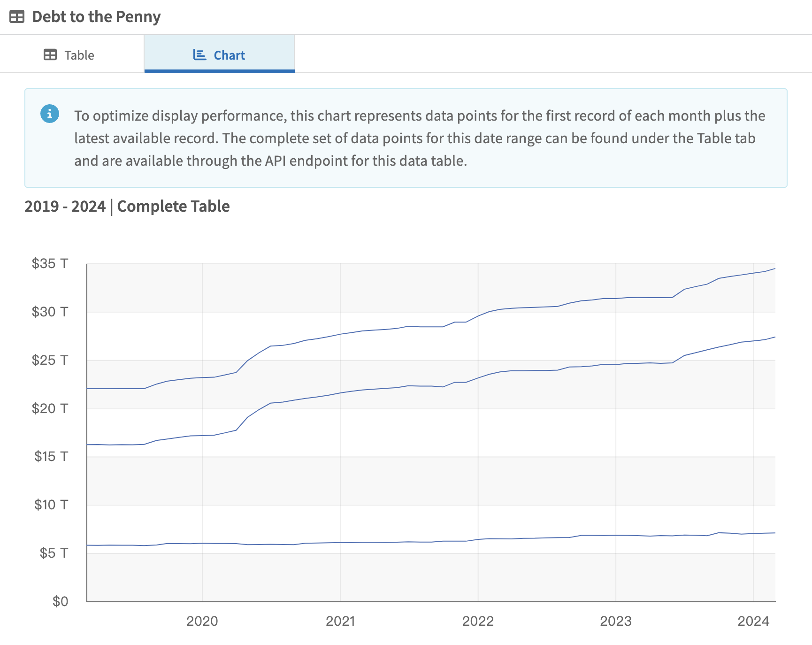Click the Table tab's grid icon
Image resolution: width=812 pixels, height=645 pixels.
(x=50, y=55)
